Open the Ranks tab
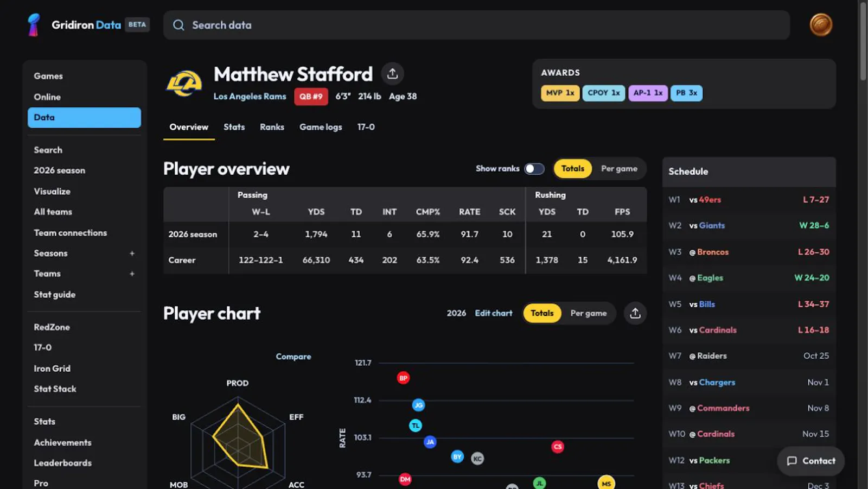 click(x=272, y=127)
